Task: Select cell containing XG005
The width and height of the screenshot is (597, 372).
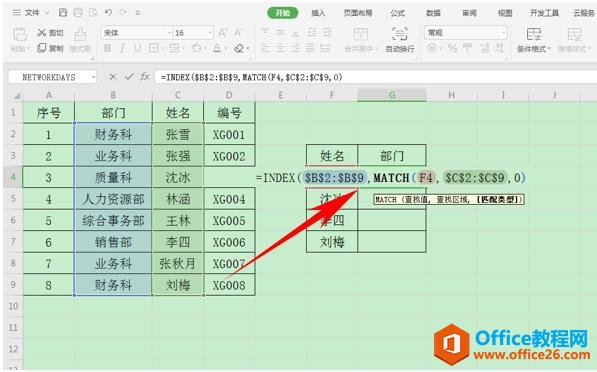Action: click(229, 220)
